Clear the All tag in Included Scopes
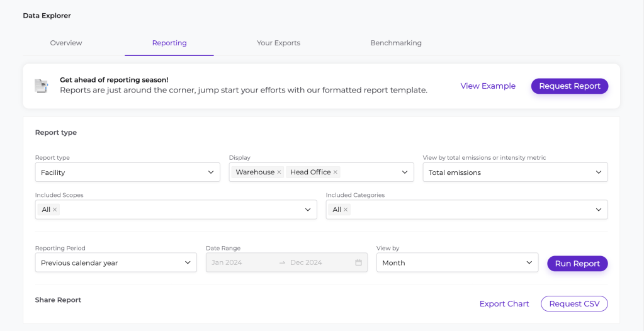This screenshot has width=644, height=331. point(55,210)
